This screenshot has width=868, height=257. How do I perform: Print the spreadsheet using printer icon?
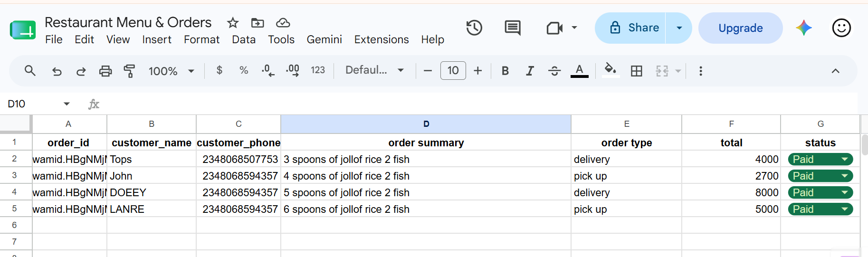(x=105, y=71)
